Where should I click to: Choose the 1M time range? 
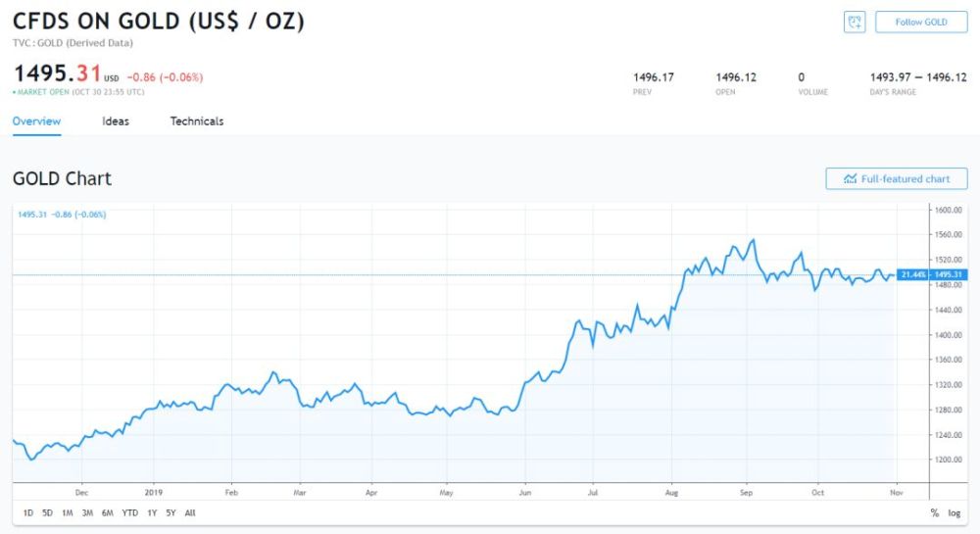pos(68,512)
